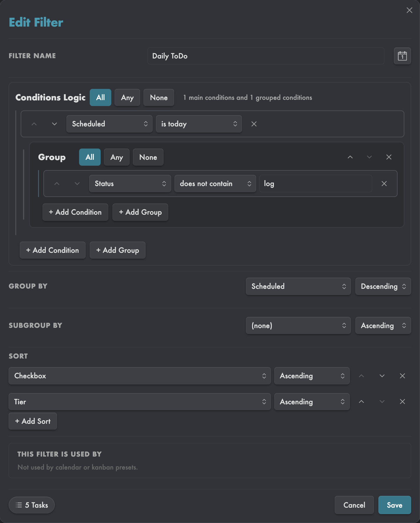Remove the Tier sort row
The height and width of the screenshot is (523, 420).
tap(402, 402)
